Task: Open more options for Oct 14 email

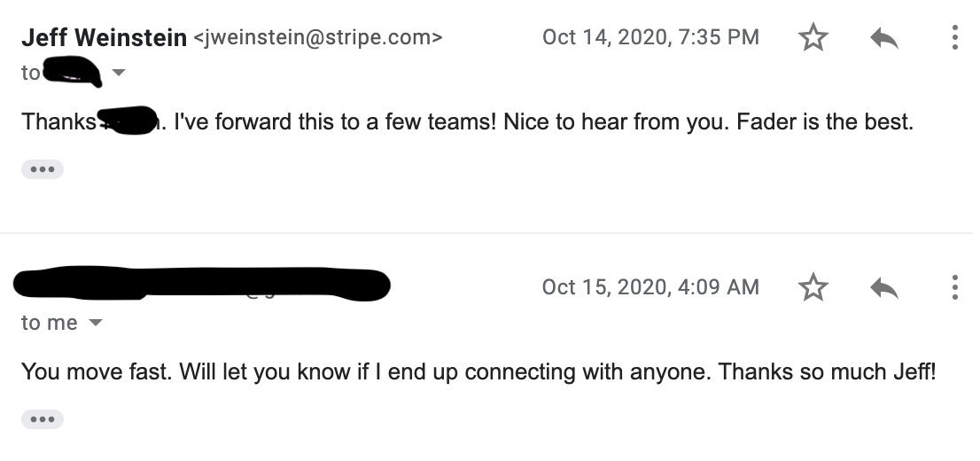Action: pos(954,37)
